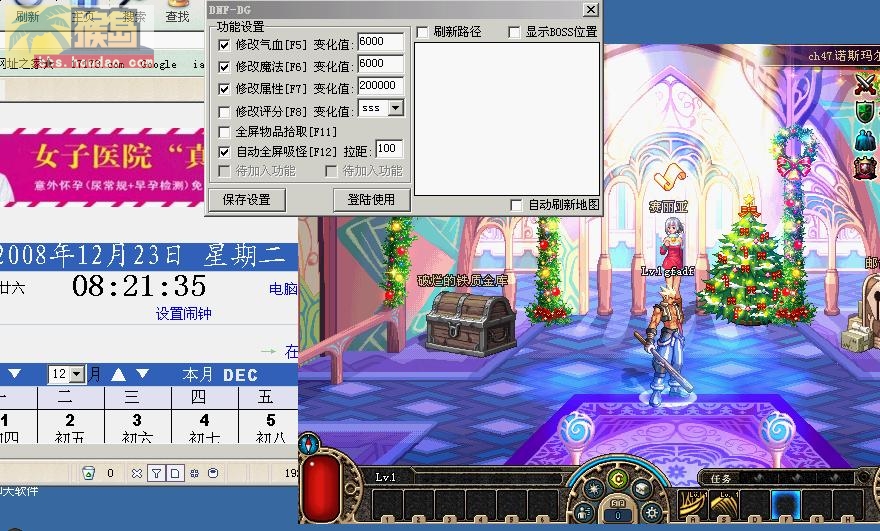The height and width of the screenshot is (531, 880).
Task: Close the DNF-DG dialog window
Action: [590, 10]
